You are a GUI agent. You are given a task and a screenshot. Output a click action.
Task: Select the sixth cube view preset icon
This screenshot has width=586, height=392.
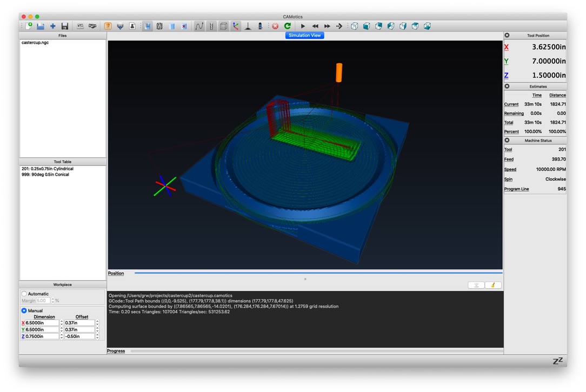(x=415, y=26)
